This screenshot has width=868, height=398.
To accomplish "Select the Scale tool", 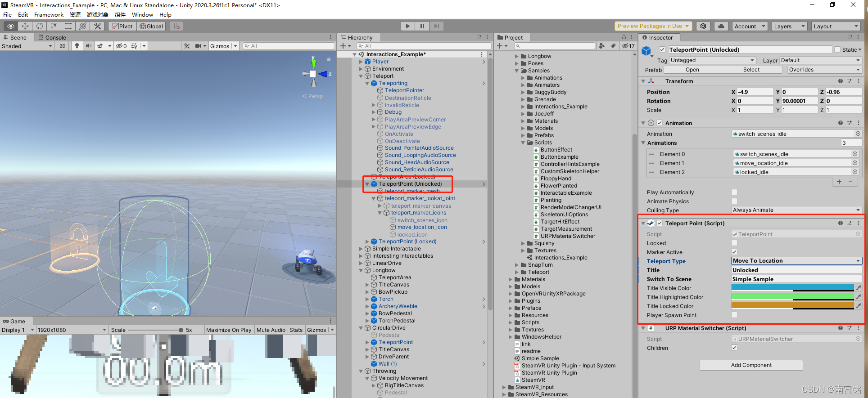I will 54,26.
